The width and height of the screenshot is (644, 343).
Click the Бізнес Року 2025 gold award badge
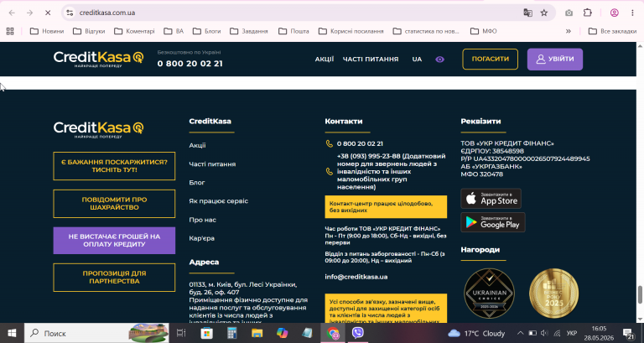point(553,294)
